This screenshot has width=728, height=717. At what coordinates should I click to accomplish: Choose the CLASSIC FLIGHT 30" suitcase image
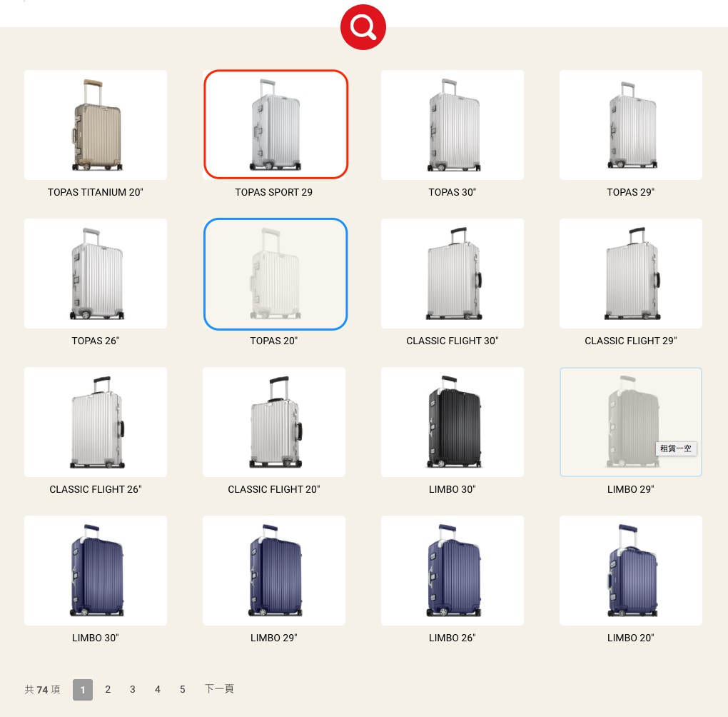453,274
